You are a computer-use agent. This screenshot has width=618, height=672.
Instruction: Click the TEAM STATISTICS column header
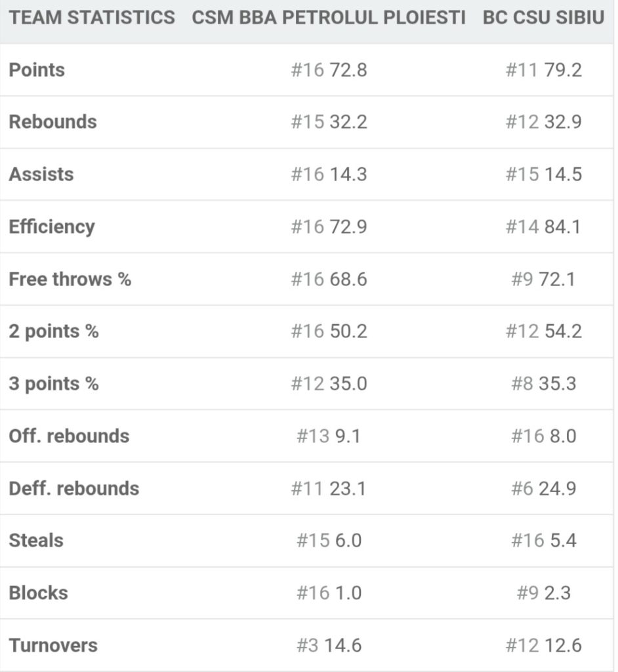[92, 18]
